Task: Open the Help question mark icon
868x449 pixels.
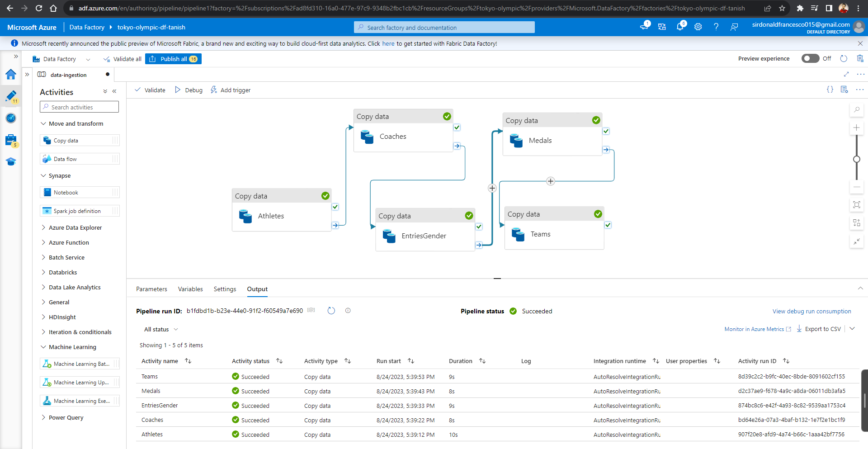Action: [x=716, y=27]
